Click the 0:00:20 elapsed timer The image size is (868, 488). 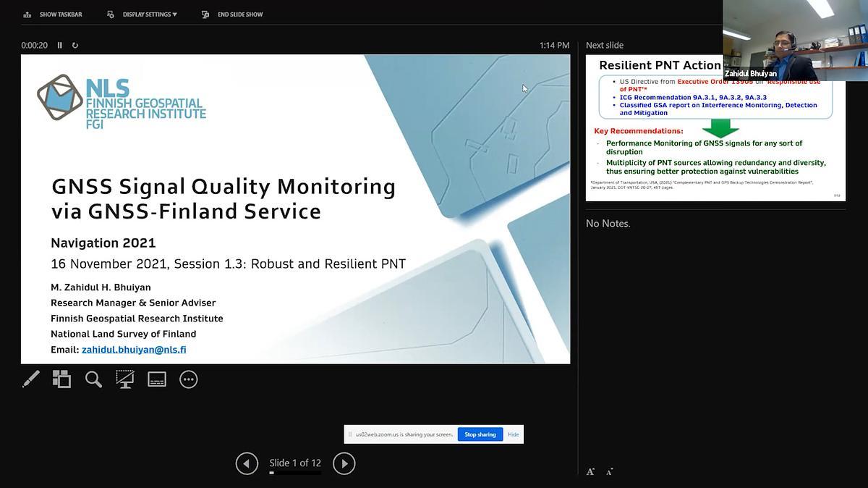click(x=35, y=45)
